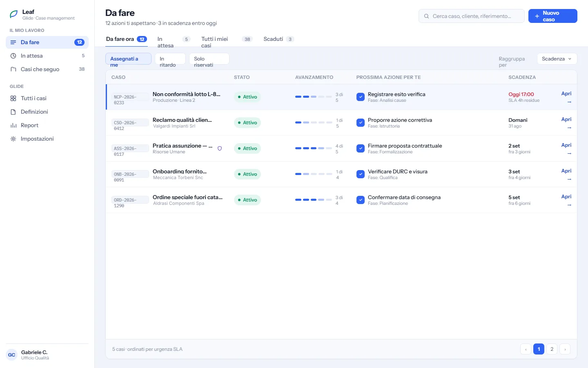Click the Ordine speciale fuori cata... title

click(187, 197)
